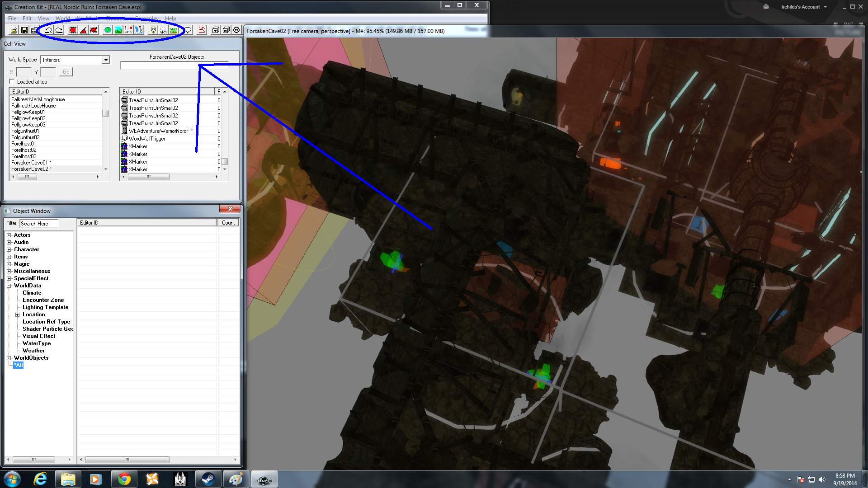Toggle the Snap to Angle icon

[83, 30]
